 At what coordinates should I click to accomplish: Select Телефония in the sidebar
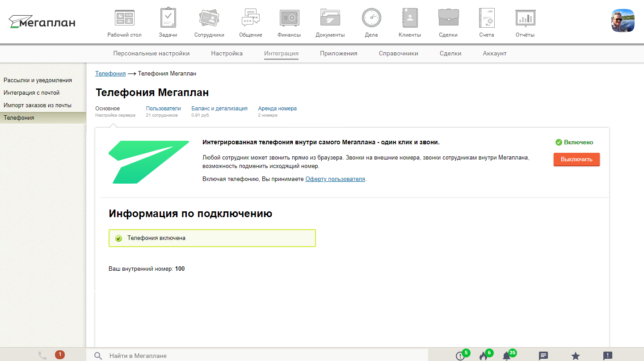click(43, 118)
